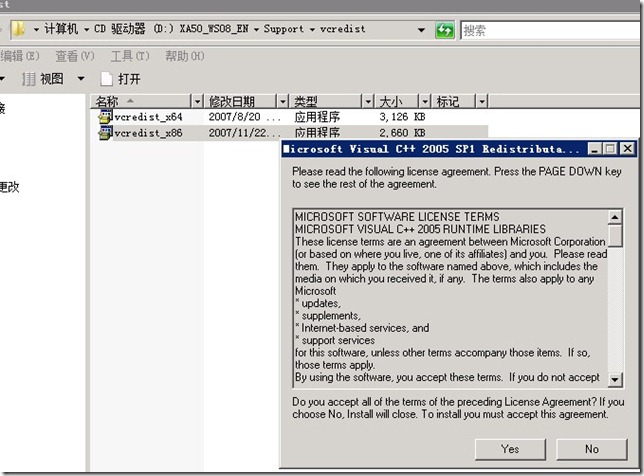
Task: Click the green refresh icon beside address bar
Action: (x=444, y=30)
